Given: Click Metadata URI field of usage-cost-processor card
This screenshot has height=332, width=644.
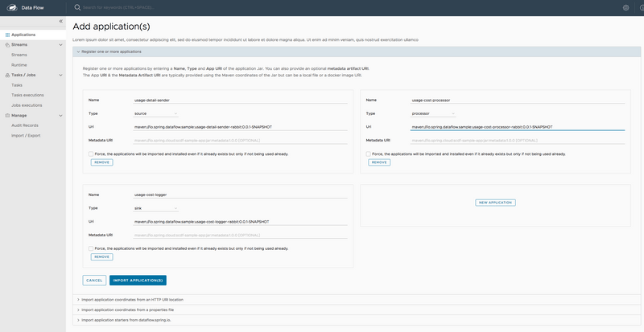Looking at the screenshot, I should [x=518, y=141].
